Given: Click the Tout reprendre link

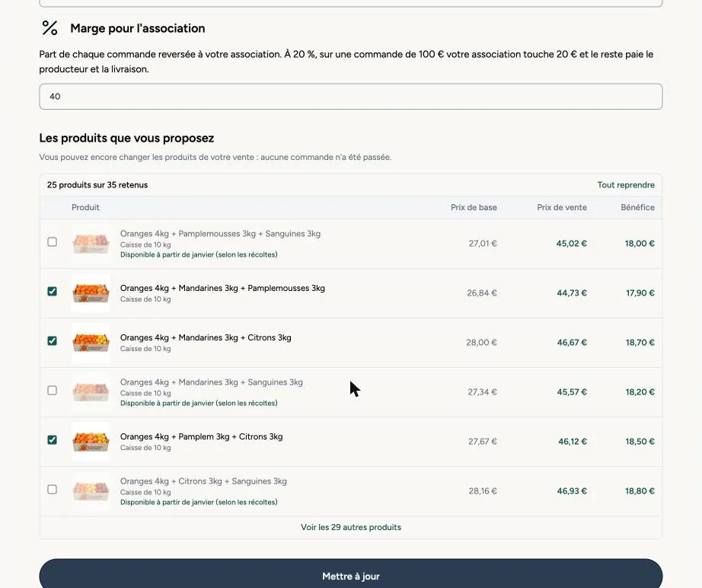Looking at the screenshot, I should 626,185.
